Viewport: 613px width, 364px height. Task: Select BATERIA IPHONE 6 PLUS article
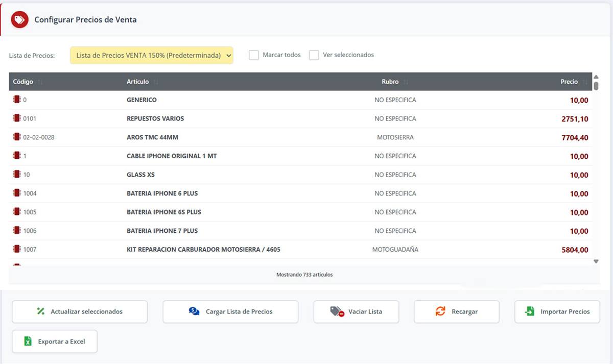tap(162, 193)
